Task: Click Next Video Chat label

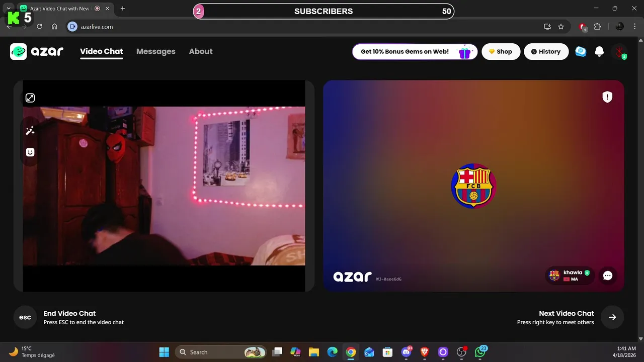Action: pos(567,313)
